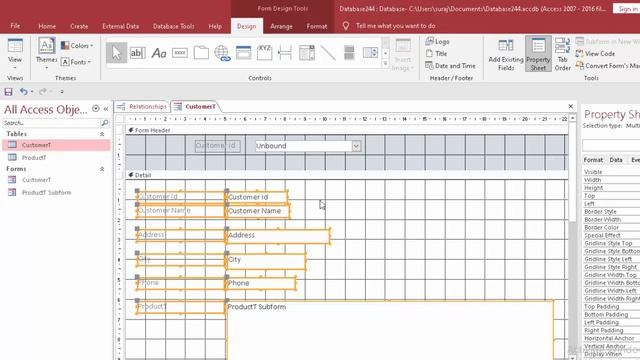Select the CustomerT table in navigation pane
Viewport: 640px width, 360px height.
coord(56,145)
